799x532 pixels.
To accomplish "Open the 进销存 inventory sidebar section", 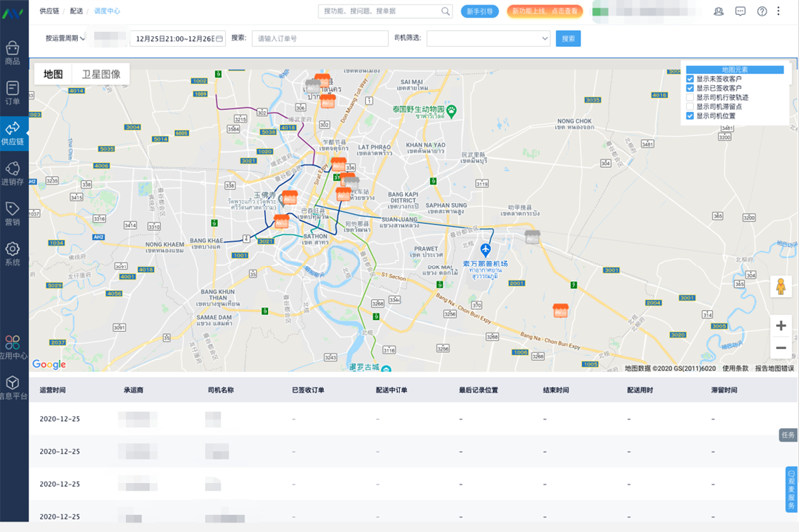I will (x=13, y=173).
